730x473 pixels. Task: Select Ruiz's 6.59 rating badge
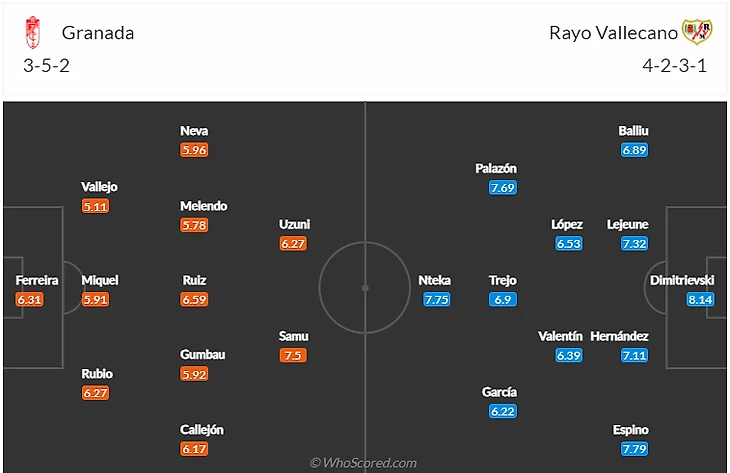pos(194,299)
